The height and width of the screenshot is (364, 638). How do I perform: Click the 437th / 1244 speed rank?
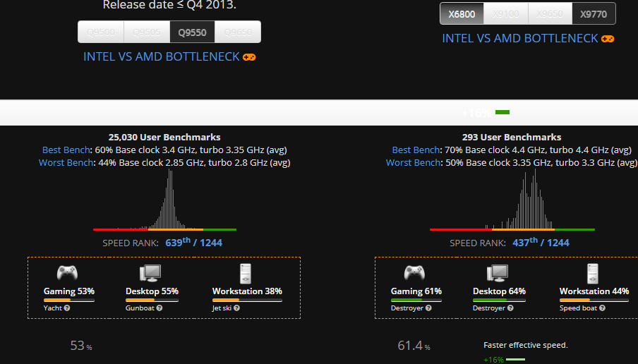pyautogui.click(x=541, y=243)
